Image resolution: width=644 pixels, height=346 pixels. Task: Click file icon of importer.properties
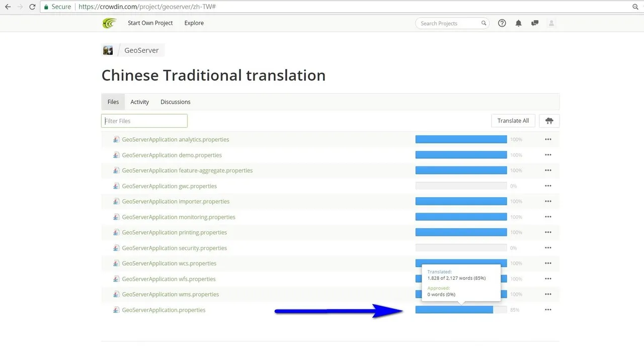click(116, 201)
